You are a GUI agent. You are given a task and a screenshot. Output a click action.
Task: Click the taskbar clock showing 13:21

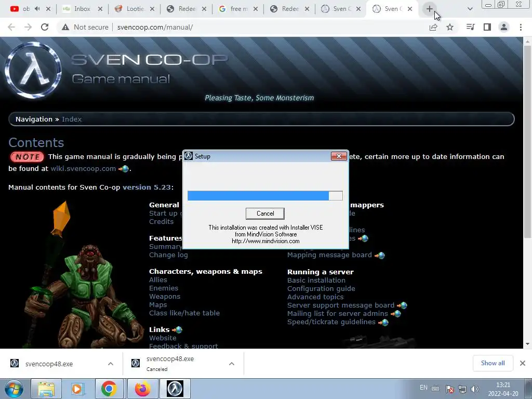click(503, 389)
